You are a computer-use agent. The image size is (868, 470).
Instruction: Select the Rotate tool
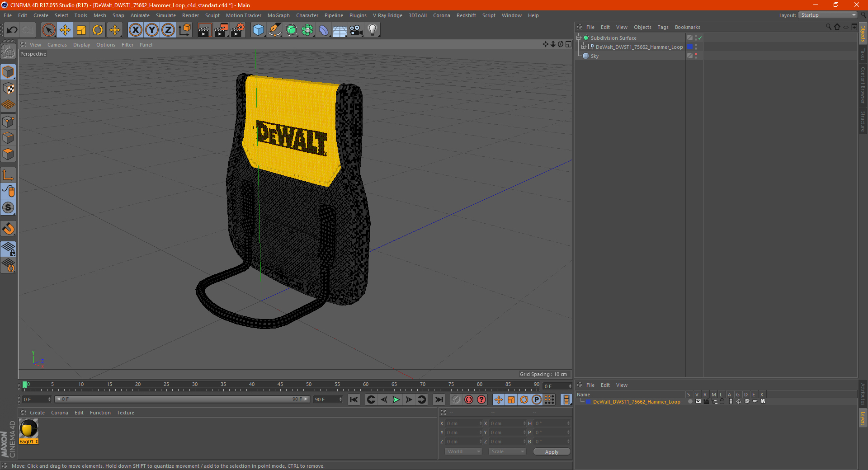coord(98,30)
